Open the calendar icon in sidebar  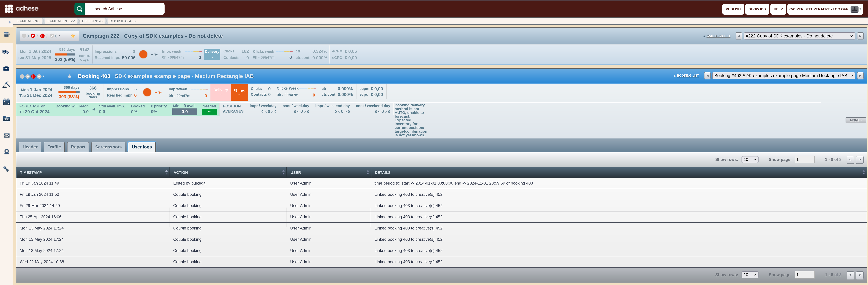click(x=6, y=102)
